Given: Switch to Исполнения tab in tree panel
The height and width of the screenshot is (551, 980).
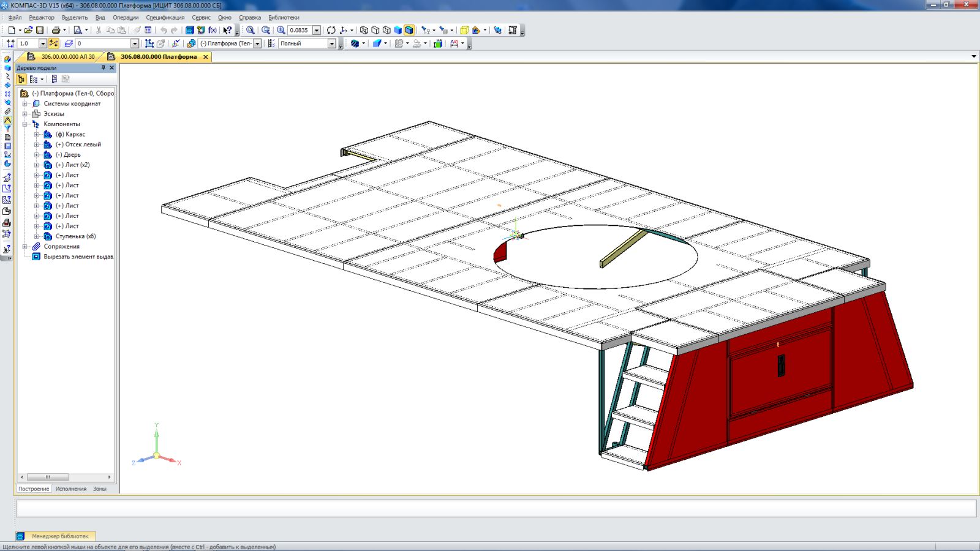Looking at the screenshot, I should coord(71,489).
